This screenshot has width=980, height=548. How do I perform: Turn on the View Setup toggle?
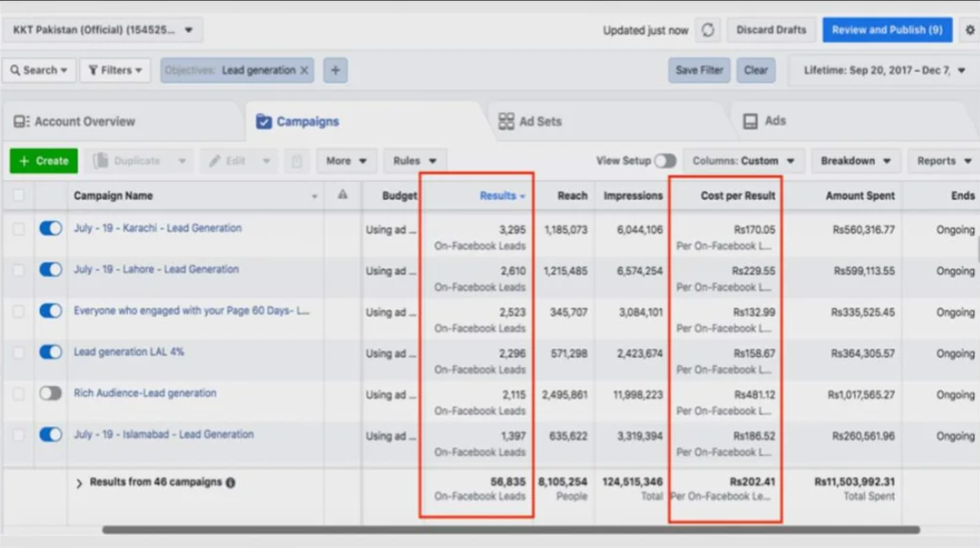665,161
